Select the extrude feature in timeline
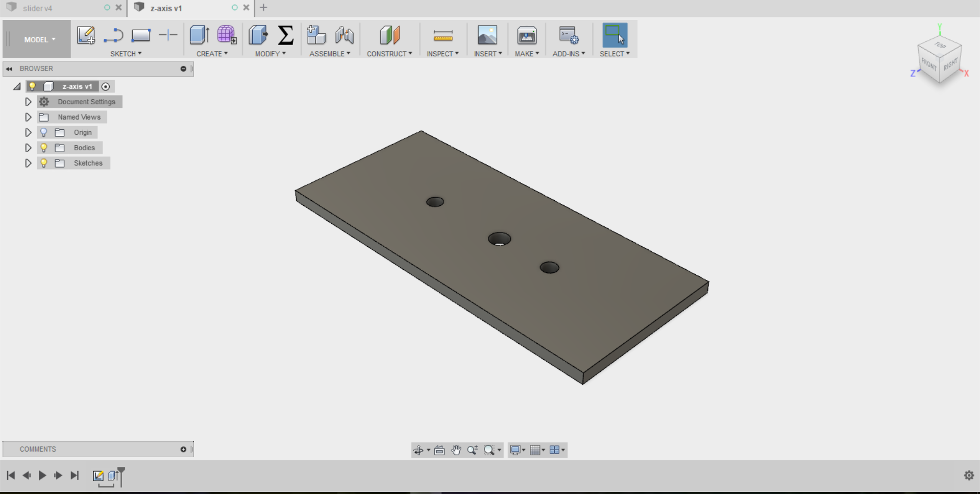Viewport: 980px width, 494px height. tap(113, 476)
